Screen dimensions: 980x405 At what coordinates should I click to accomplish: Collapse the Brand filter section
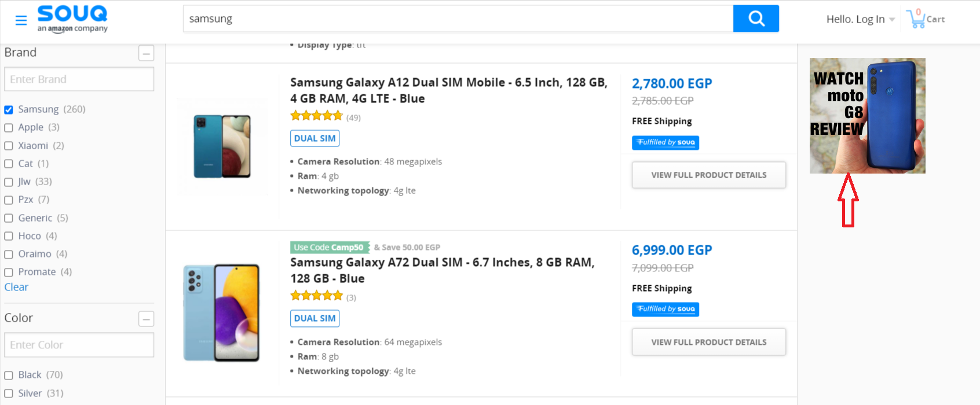[x=147, y=53]
